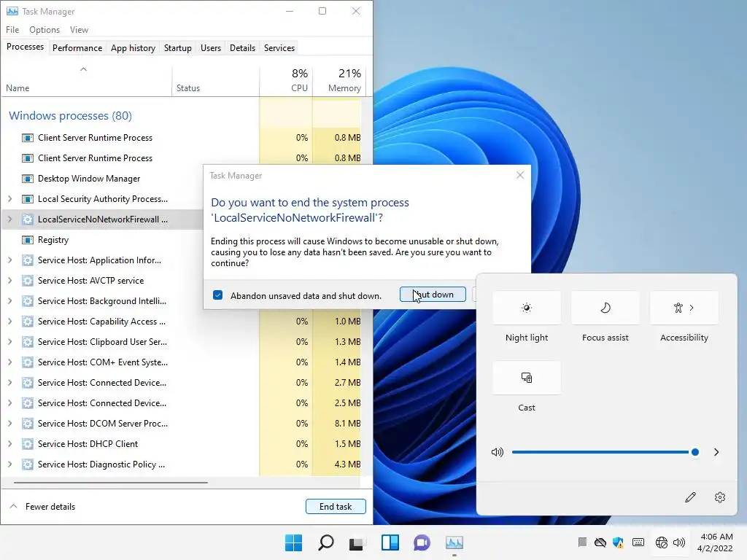Viewport: 747px width, 560px height.
Task: Click the Desktop Window Manager icon
Action: pos(28,179)
